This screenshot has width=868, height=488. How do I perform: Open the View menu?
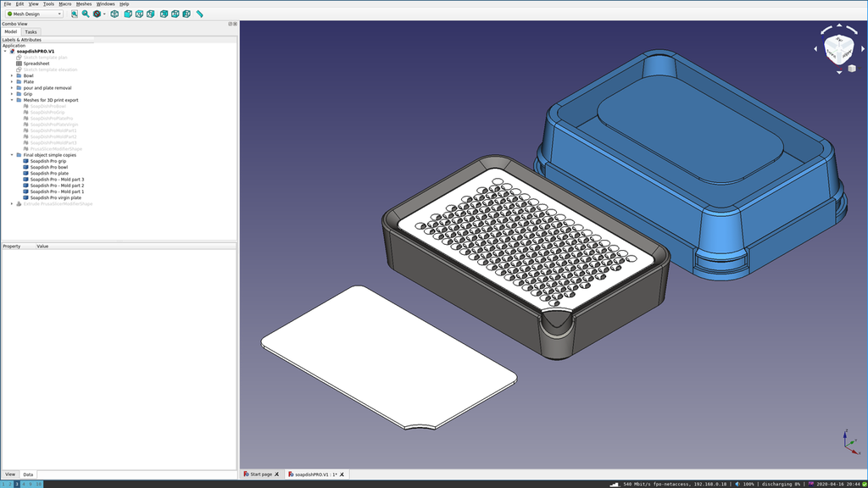(33, 4)
